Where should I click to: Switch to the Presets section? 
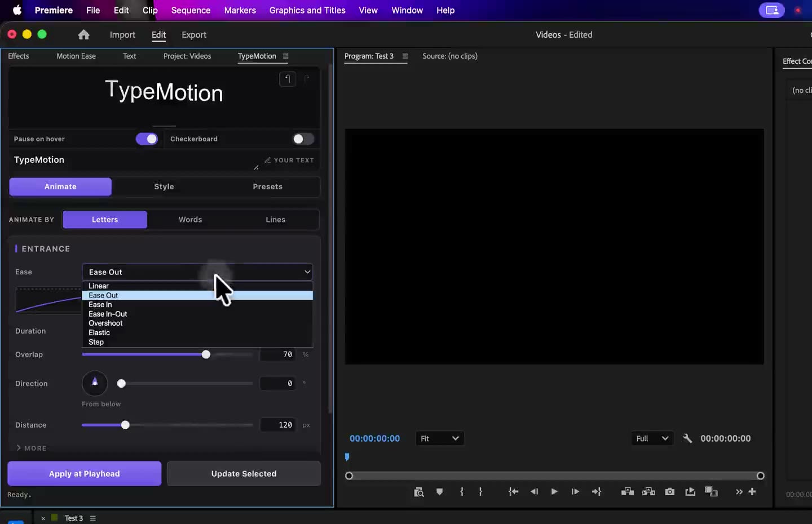[x=268, y=186]
